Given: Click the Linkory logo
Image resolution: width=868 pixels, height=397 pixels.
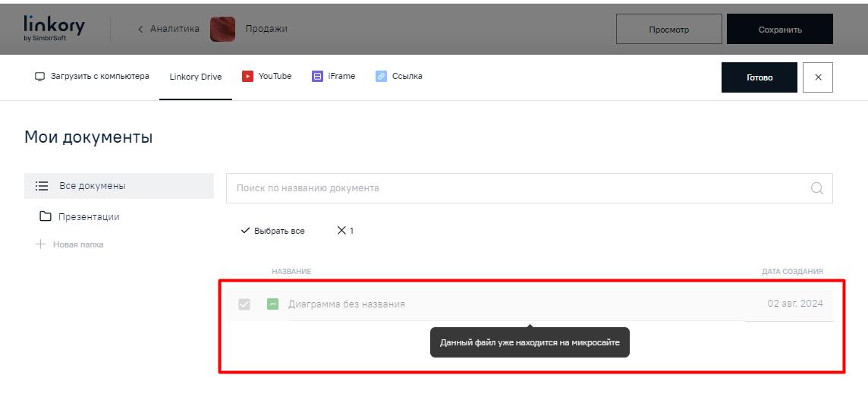Looking at the screenshot, I should pos(54,28).
